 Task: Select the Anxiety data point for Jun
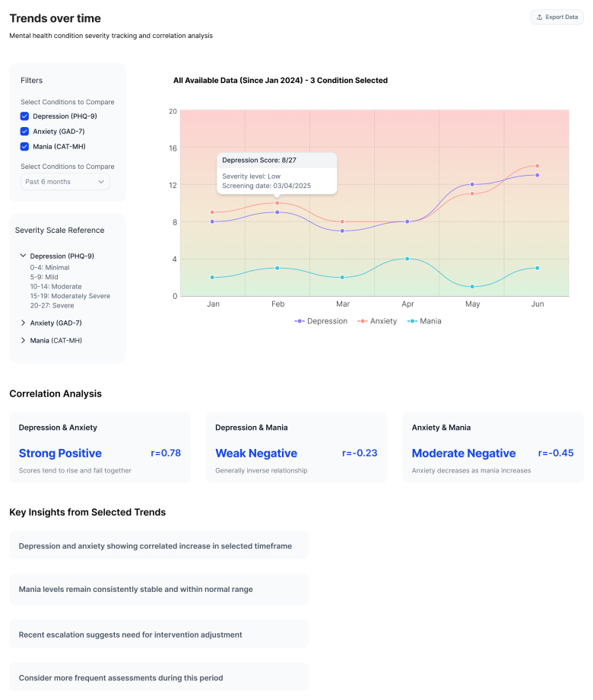[538, 166]
